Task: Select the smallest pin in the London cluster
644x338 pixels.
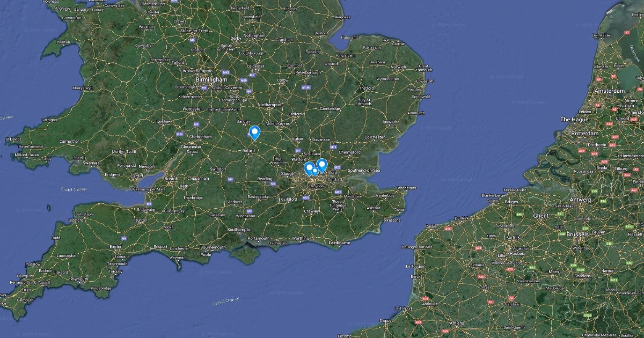Action: [315, 172]
